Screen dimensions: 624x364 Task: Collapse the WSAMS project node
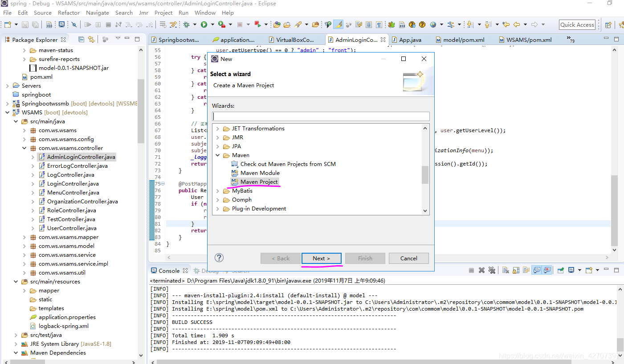(8, 113)
